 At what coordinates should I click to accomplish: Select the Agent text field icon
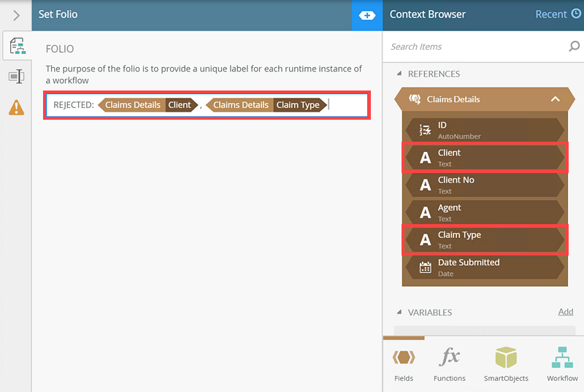click(425, 212)
